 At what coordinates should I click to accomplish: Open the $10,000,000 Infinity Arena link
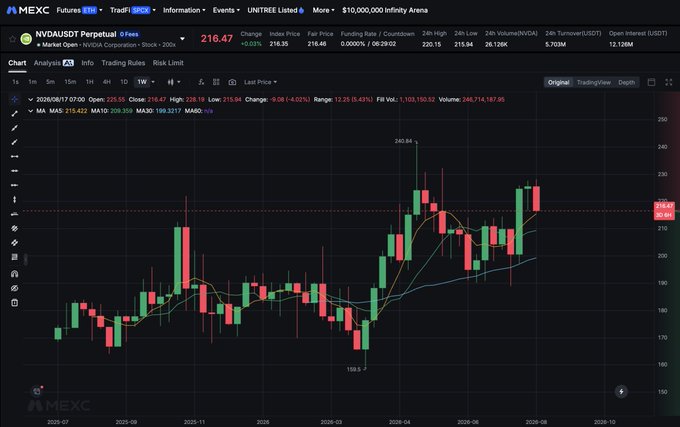pyautogui.click(x=385, y=10)
